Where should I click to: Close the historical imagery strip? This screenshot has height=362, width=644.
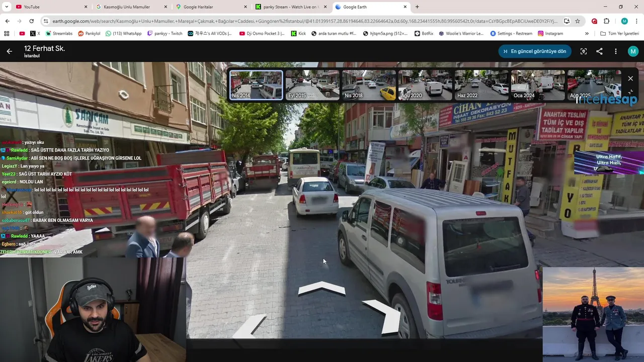tap(630, 78)
